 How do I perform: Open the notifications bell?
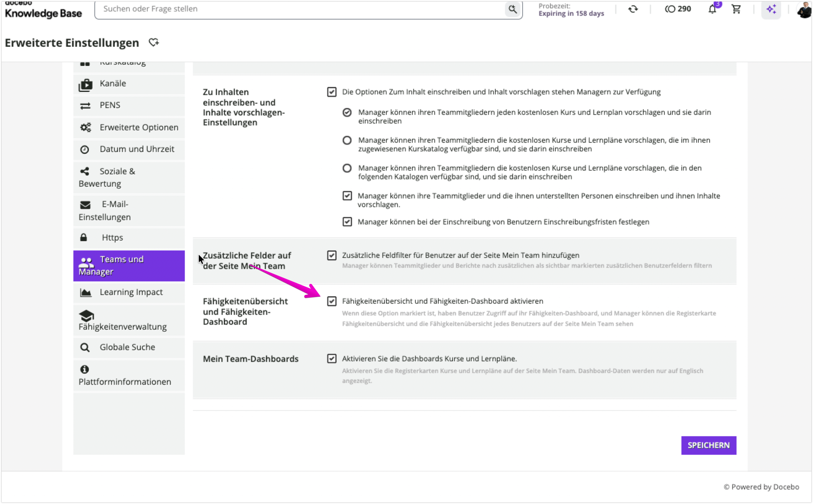point(712,9)
